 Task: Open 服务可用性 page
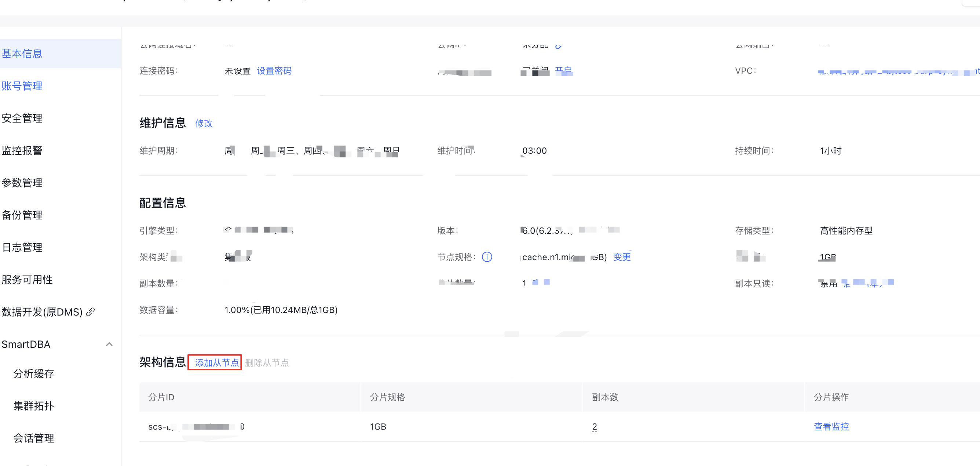pos(27,280)
